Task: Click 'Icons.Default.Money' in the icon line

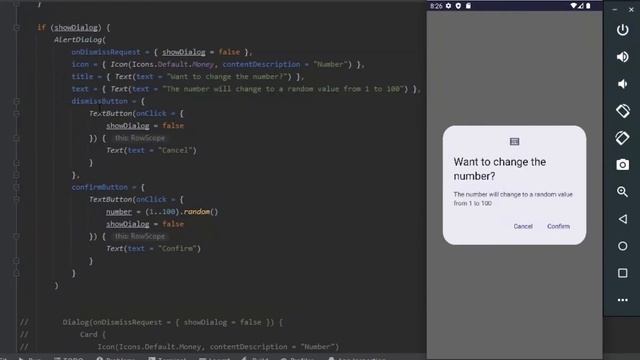Action: [x=173, y=64]
